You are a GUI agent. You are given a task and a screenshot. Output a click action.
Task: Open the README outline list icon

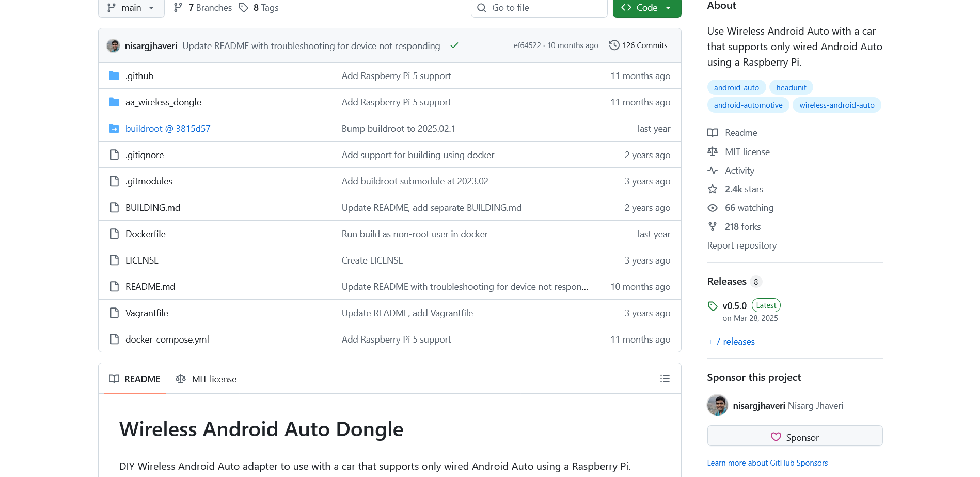pos(665,379)
